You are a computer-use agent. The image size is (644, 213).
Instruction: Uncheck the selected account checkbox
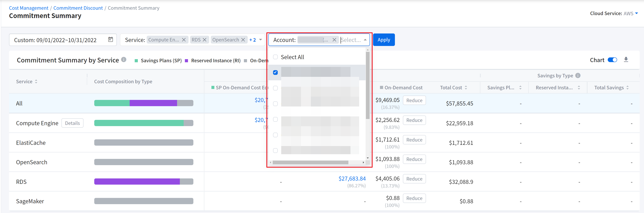[x=275, y=72]
